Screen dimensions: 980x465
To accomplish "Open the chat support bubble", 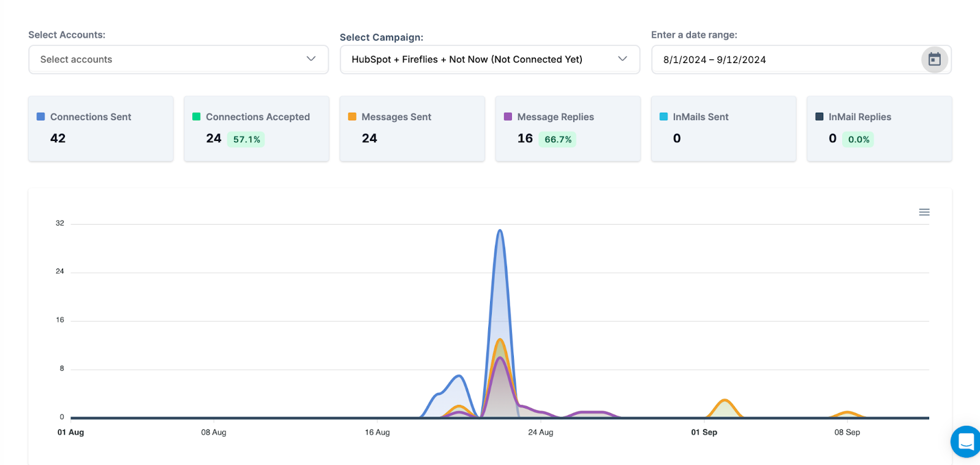I will pos(966,442).
